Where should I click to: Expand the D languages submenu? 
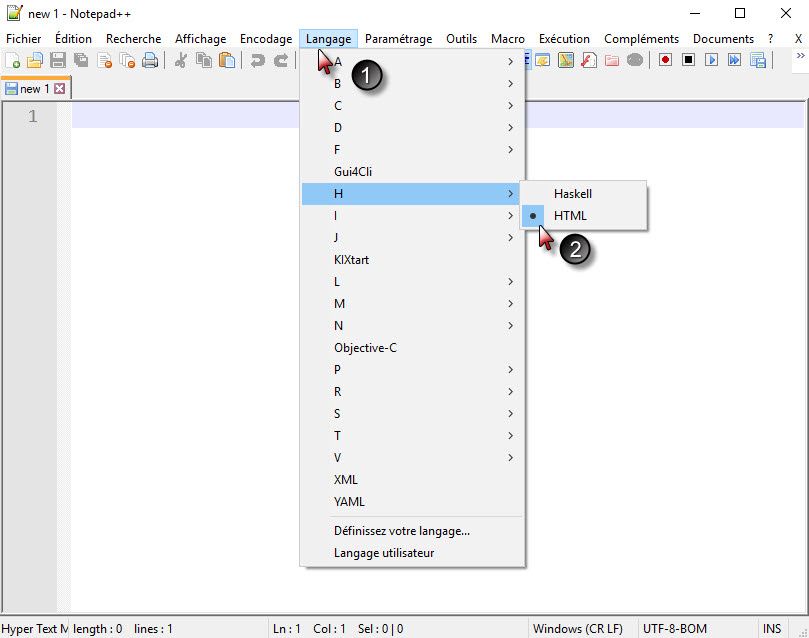coord(413,128)
